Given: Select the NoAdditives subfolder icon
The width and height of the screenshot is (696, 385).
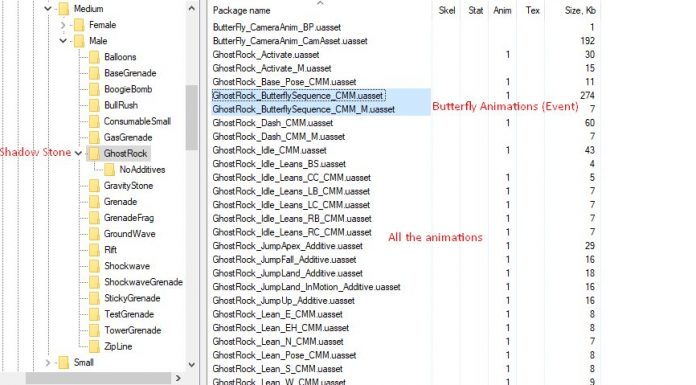Looking at the screenshot, I should click(x=110, y=170).
